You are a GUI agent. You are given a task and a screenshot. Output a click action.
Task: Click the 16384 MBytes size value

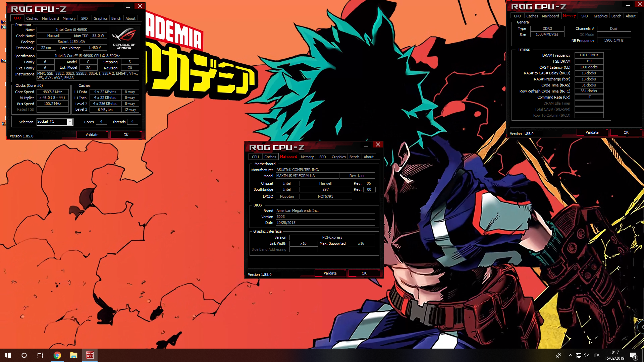click(547, 34)
